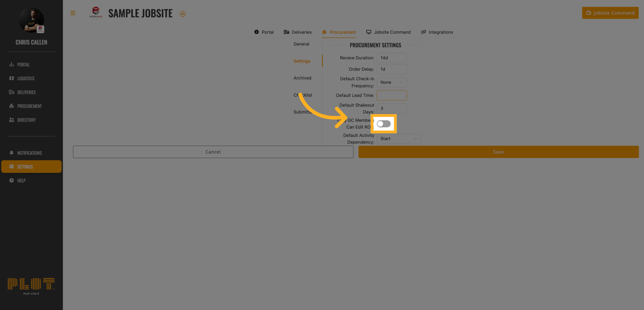Click the hamburger menu icon
Screen dimensions: 644x310
pyautogui.click(x=73, y=13)
